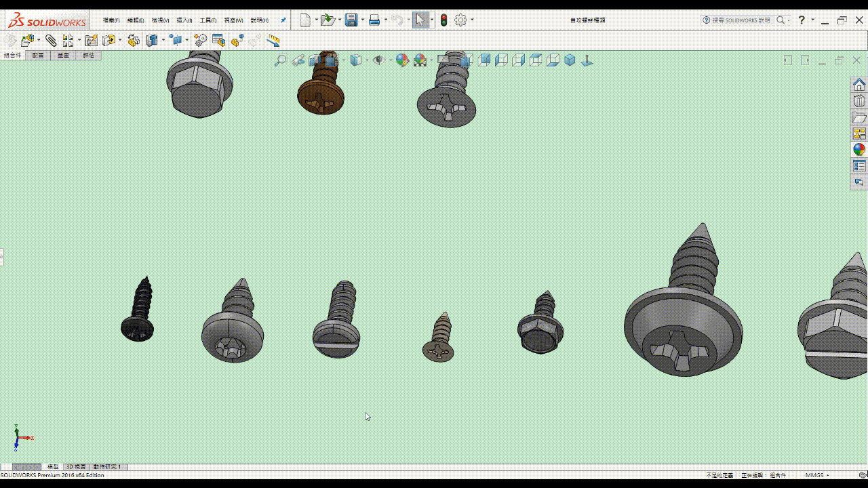Click the Save floppy disk icon

[x=351, y=20]
